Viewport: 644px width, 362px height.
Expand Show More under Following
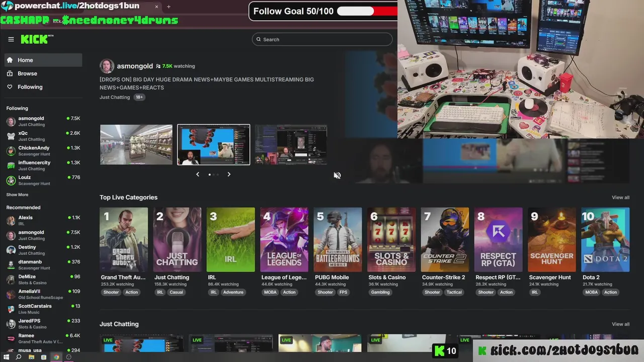[x=17, y=195]
